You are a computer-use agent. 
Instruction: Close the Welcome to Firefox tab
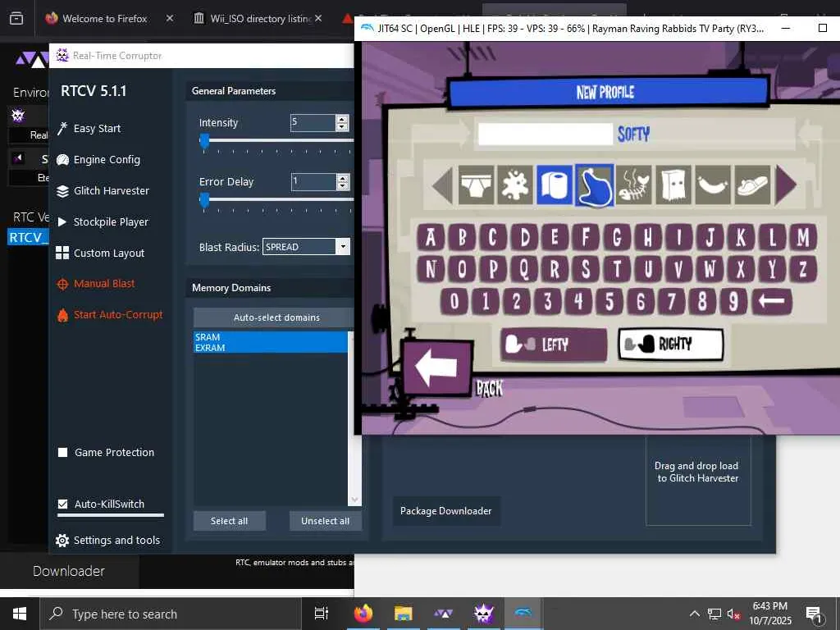(x=169, y=18)
